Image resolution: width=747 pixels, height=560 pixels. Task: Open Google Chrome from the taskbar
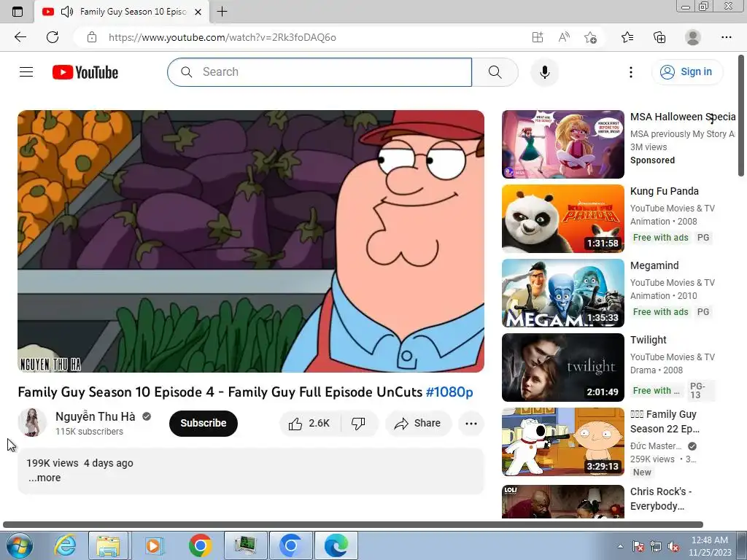coord(200,545)
